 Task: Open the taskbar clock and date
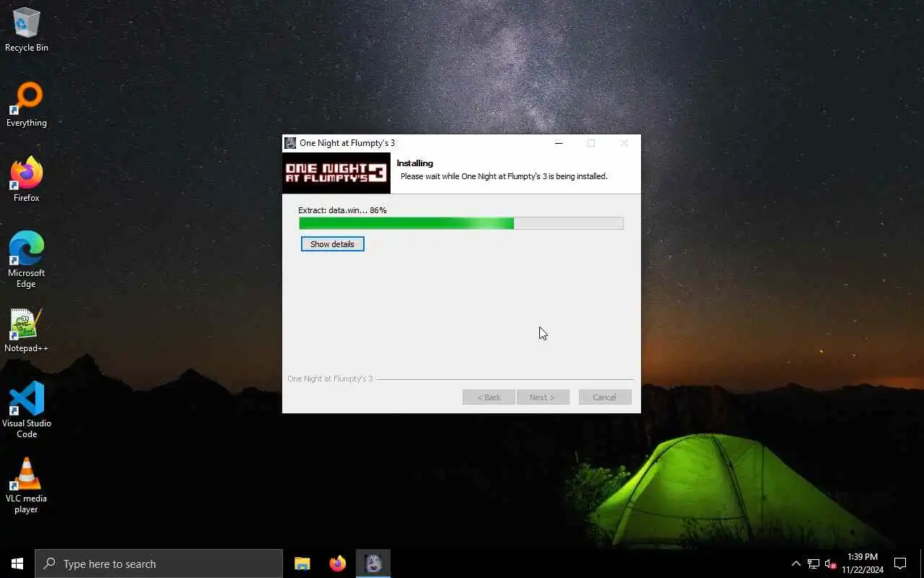[x=863, y=564]
